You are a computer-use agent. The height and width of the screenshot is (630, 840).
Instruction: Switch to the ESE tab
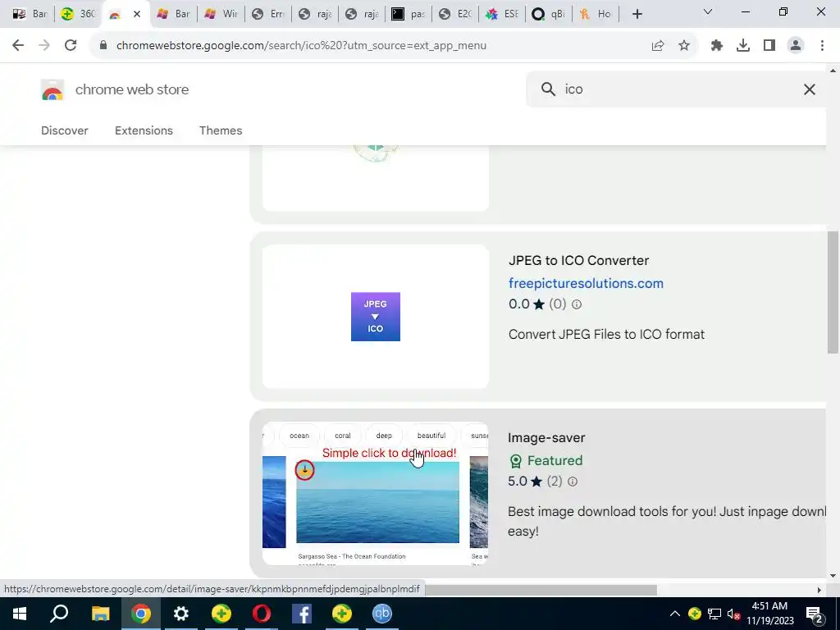point(502,14)
